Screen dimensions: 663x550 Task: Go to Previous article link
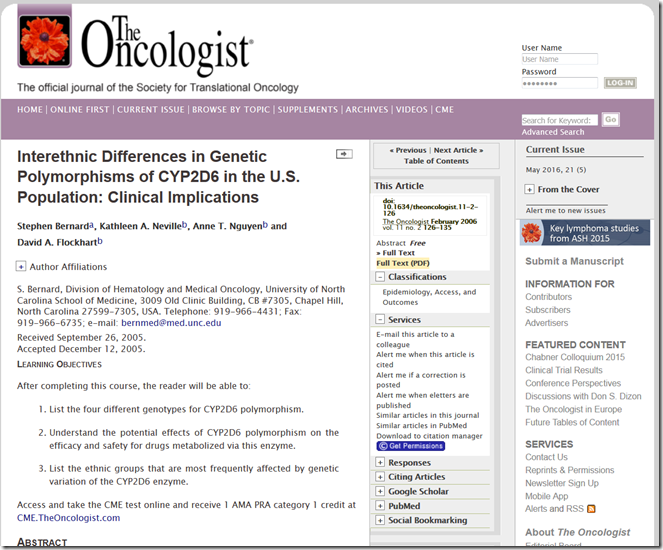408,150
